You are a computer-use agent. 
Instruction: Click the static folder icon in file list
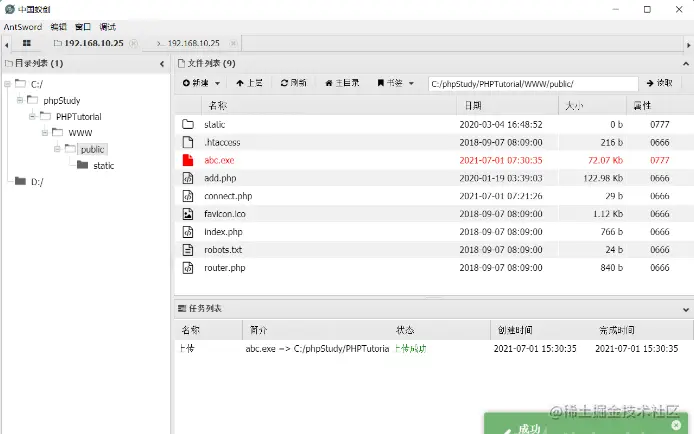coord(188,124)
